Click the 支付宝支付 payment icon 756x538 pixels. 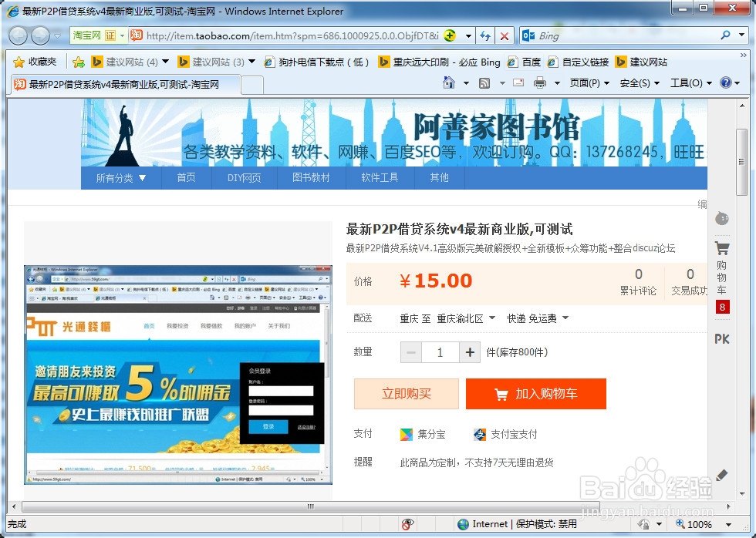click(x=480, y=435)
